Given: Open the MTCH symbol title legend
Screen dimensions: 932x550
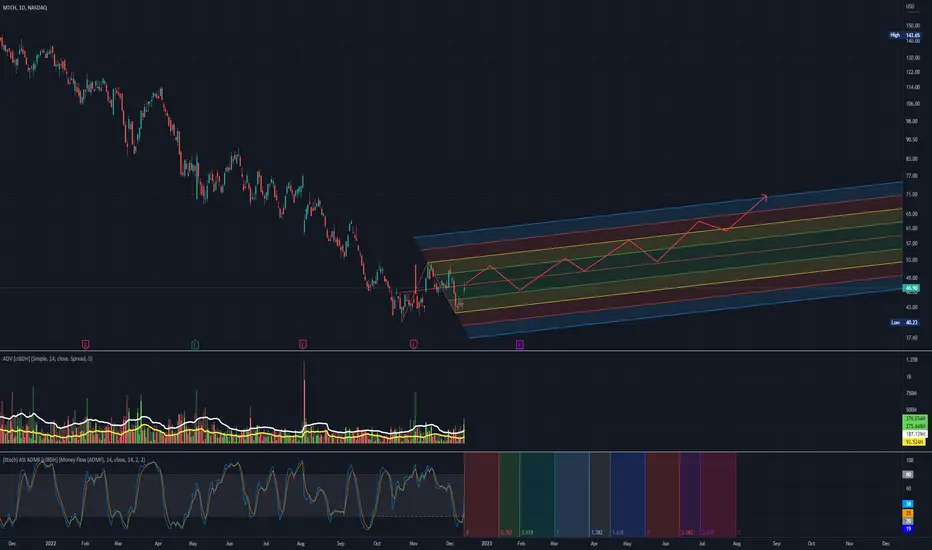Looking at the screenshot, I should click(25, 8).
